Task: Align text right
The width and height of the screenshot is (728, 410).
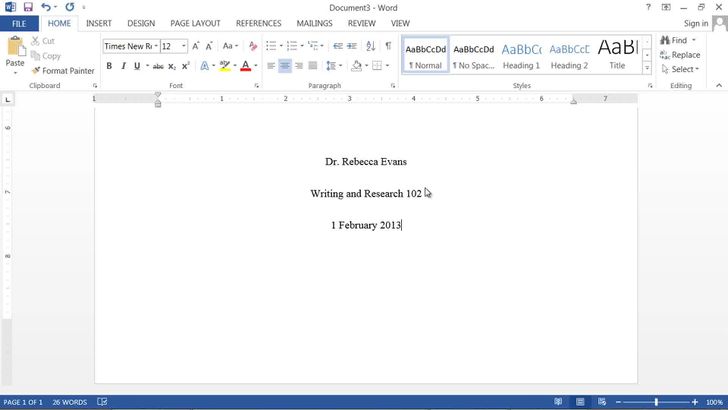Action: tap(299, 66)
